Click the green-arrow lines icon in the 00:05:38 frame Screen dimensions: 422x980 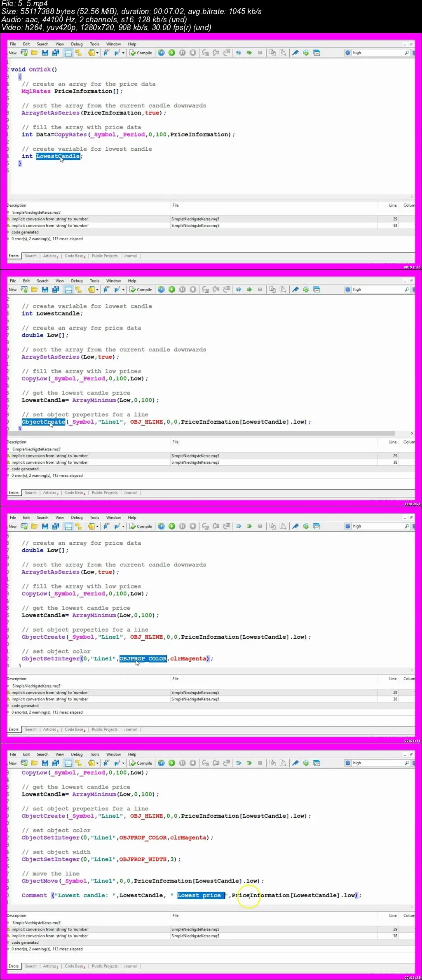click(x=249, y=763)
